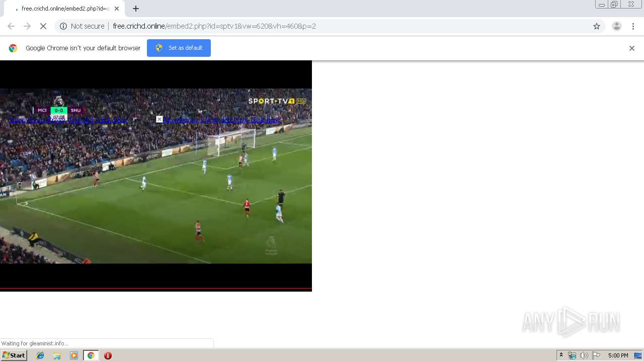The image size is (644, 362).
Task: Click the broken image icon over the video
Action: click(159, 119)
